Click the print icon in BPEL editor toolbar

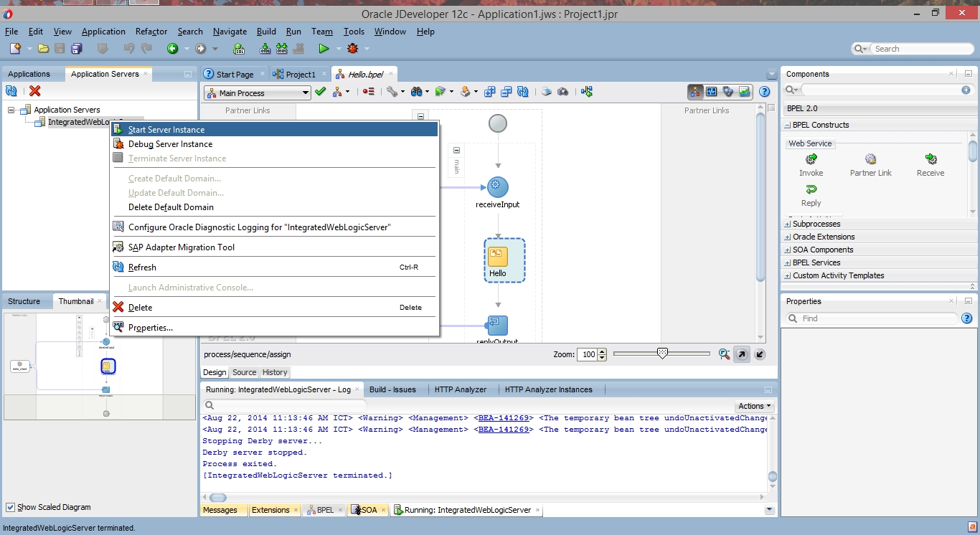point(547,92)
